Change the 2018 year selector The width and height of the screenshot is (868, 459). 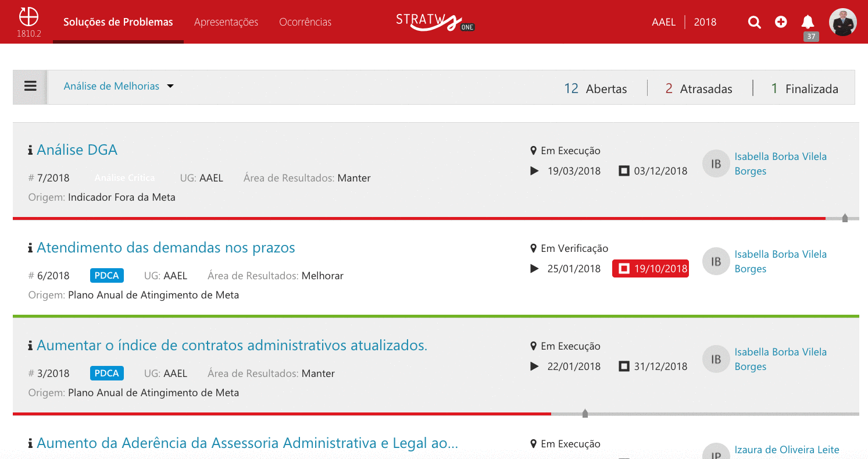click(705, 22)
